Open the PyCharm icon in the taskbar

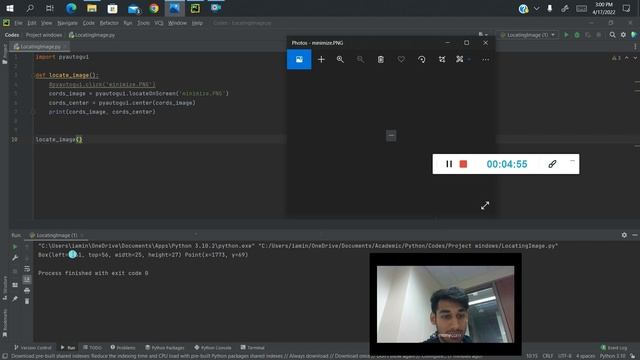pos(195,8)
